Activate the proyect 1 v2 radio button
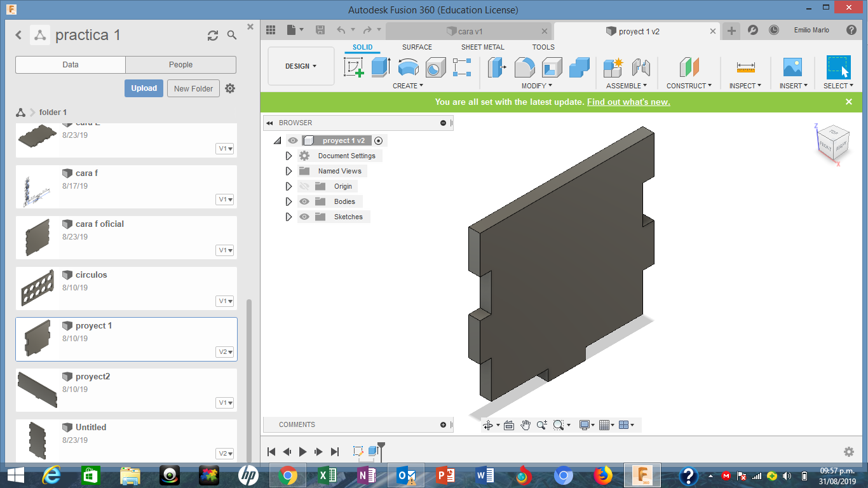The height and width of the screenshot is (488, 868). (379, 140)
